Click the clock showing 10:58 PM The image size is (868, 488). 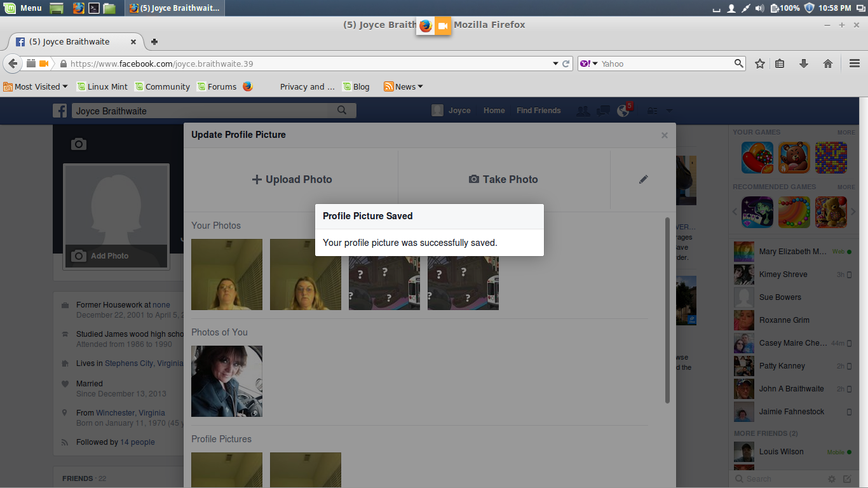(836, 8)
